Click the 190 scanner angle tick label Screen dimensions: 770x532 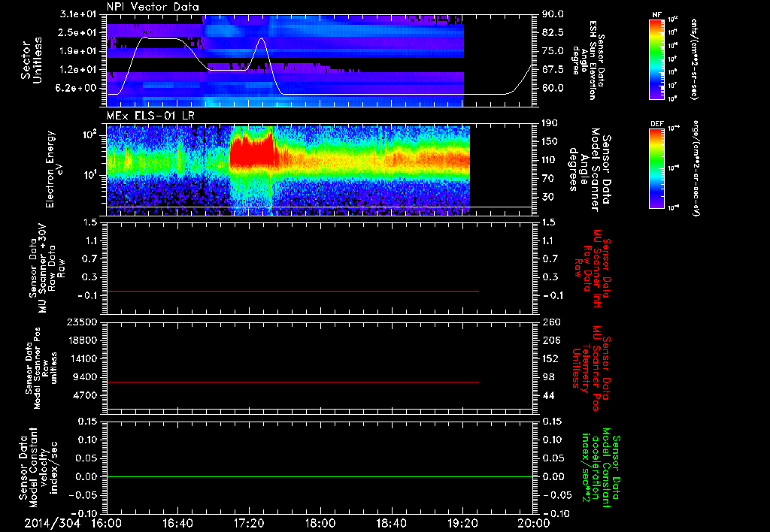[x=550, y=122]
